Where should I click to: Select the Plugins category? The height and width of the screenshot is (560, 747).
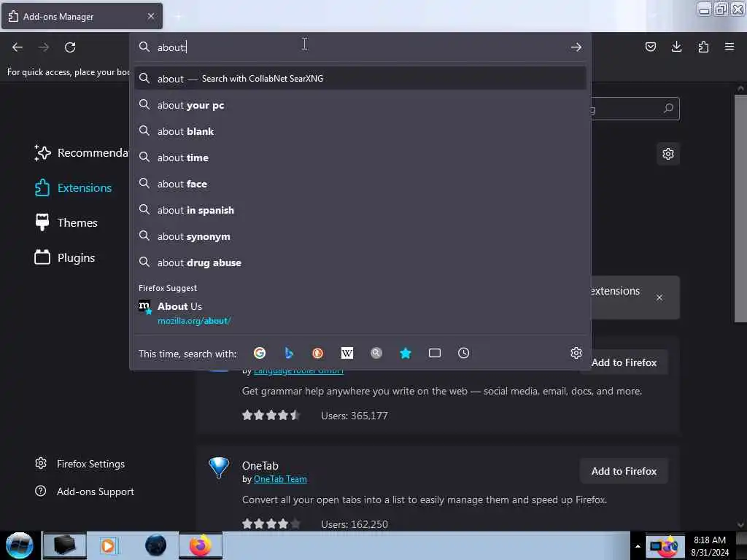click(65, 257)
